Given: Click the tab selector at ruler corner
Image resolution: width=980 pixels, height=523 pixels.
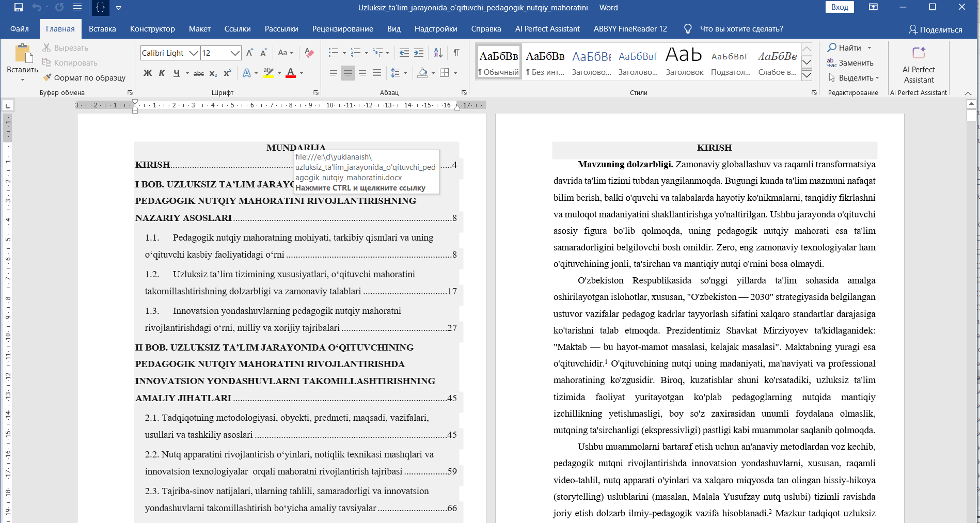Looking at the screenshot, I should (x=7, y=106).
